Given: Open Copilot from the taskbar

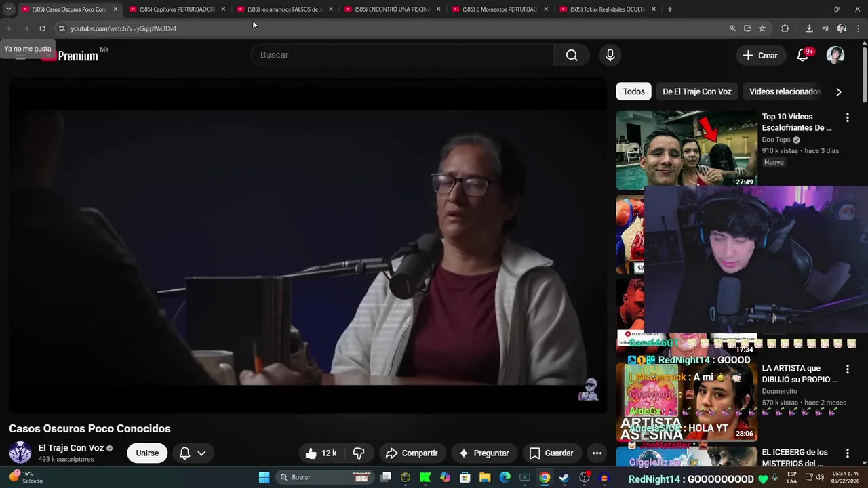Looking at the screenshot, I should [x=445, y=477].
